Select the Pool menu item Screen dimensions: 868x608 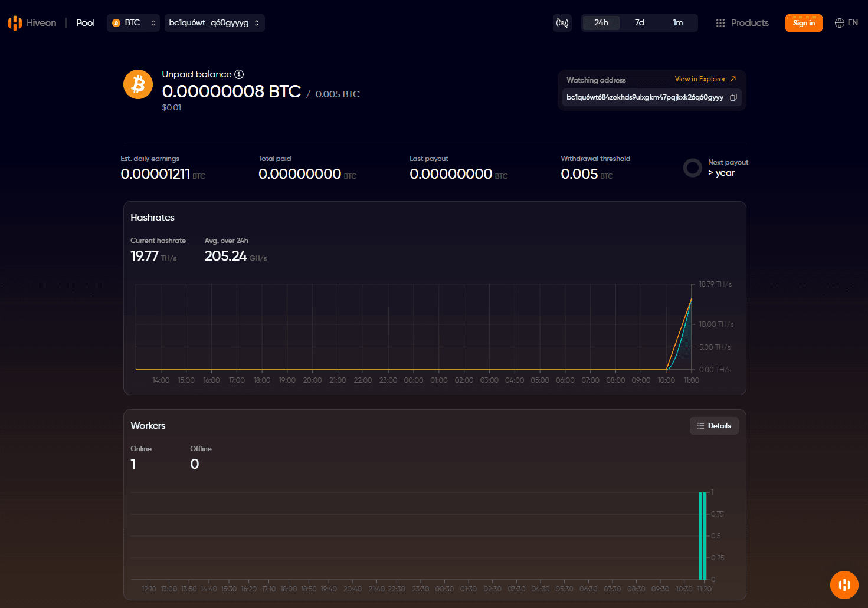[x=85, y=22]
